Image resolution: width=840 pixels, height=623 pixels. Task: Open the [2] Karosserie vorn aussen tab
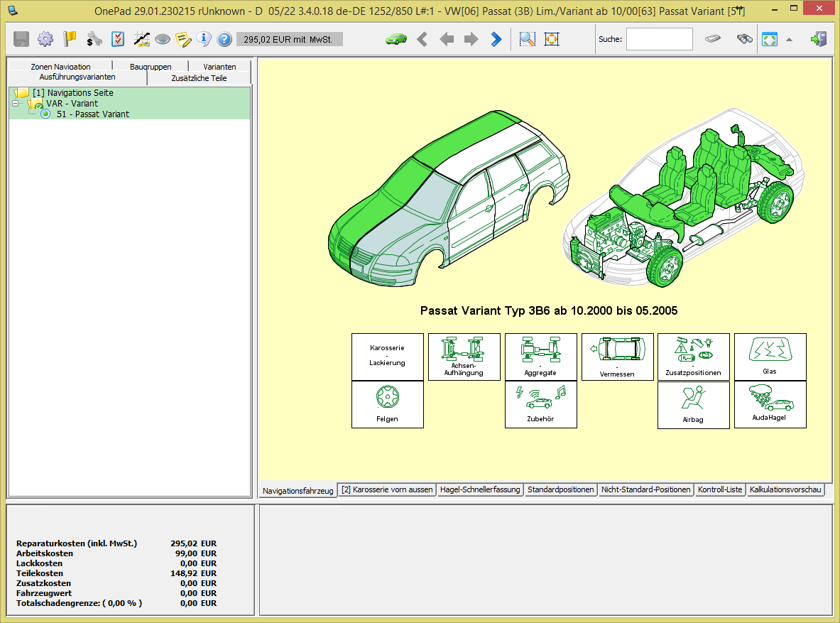point(387,489)
